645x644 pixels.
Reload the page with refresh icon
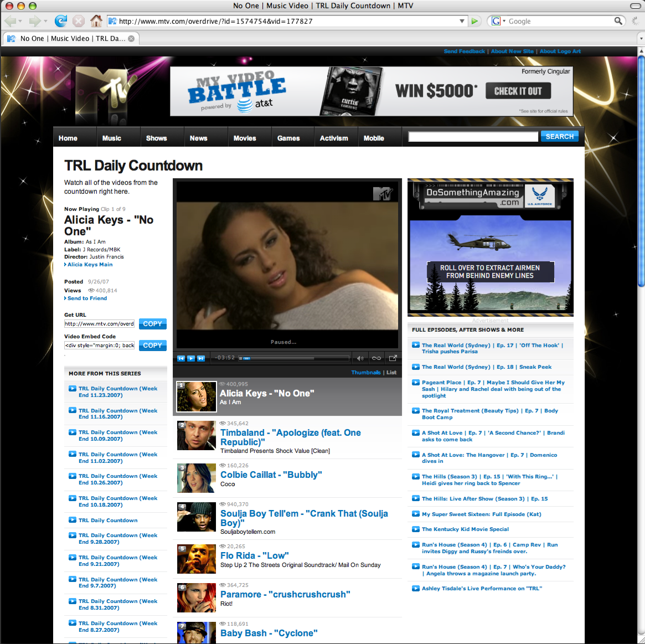61,20
